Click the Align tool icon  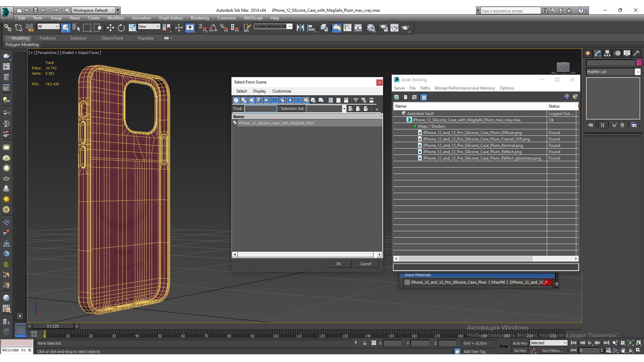[311, 28]
